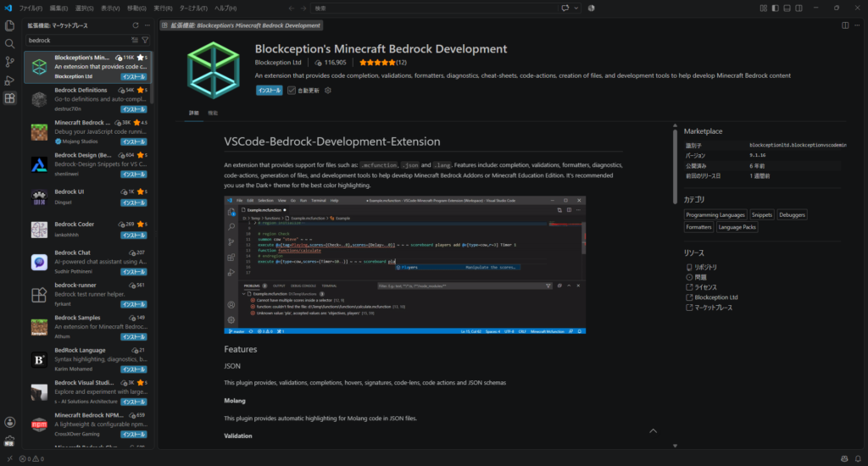Viewport: 868px width, 466px height.
Task: Toggle the secondary sidebar visibility
Action: (798, 8)
